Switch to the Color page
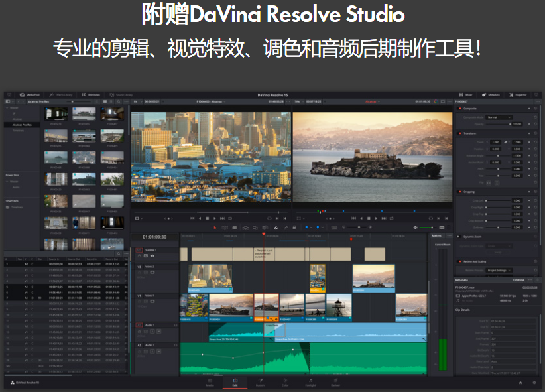545x392 pixels. [x=285, y=383]
